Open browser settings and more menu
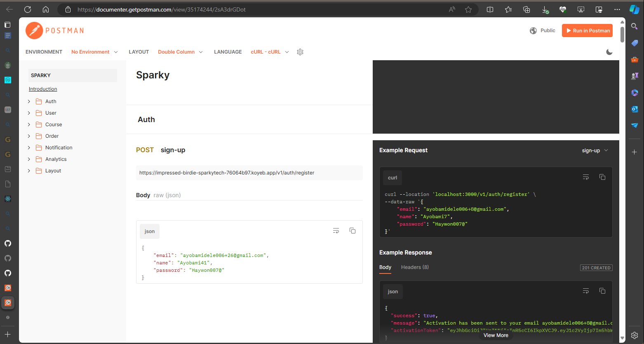644x344 pixels. coord(617,9)
